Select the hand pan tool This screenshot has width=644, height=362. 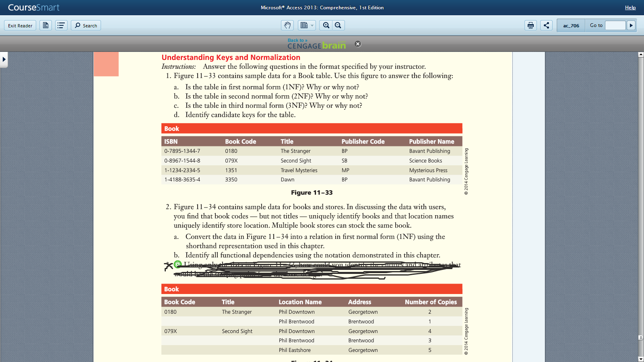click(x=287, y=25)
